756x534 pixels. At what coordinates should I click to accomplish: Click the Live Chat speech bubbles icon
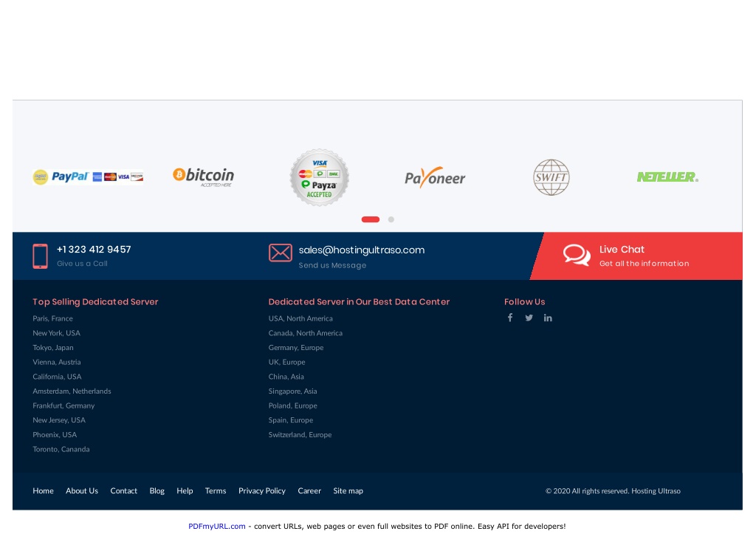[x=577, y=255]
